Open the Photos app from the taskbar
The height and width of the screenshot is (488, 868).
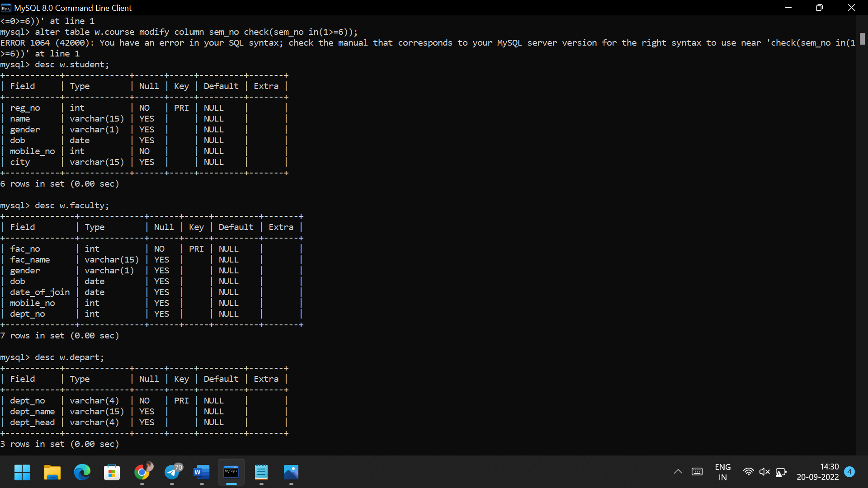click(292, 473)
